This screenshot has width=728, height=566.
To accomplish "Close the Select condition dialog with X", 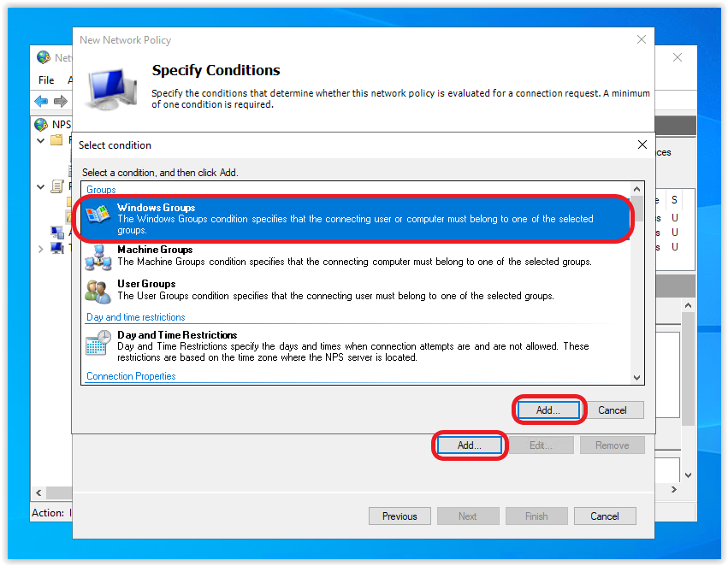I will (x=642, y=144).
